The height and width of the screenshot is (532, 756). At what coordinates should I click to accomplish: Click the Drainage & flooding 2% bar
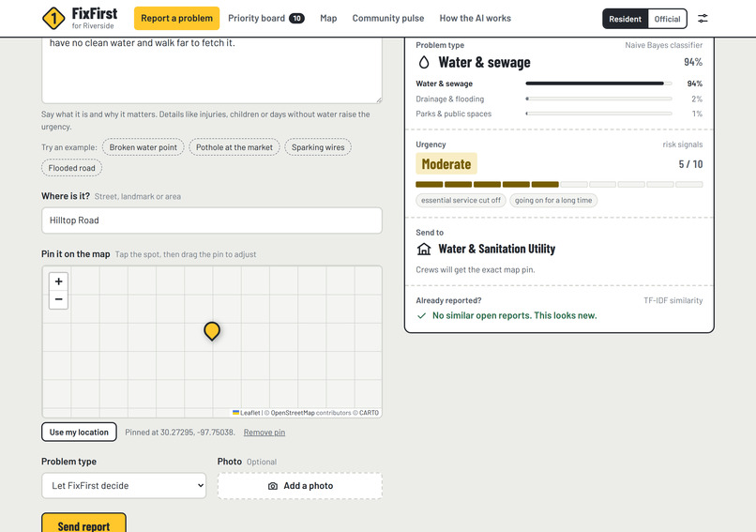coord(598,99)
